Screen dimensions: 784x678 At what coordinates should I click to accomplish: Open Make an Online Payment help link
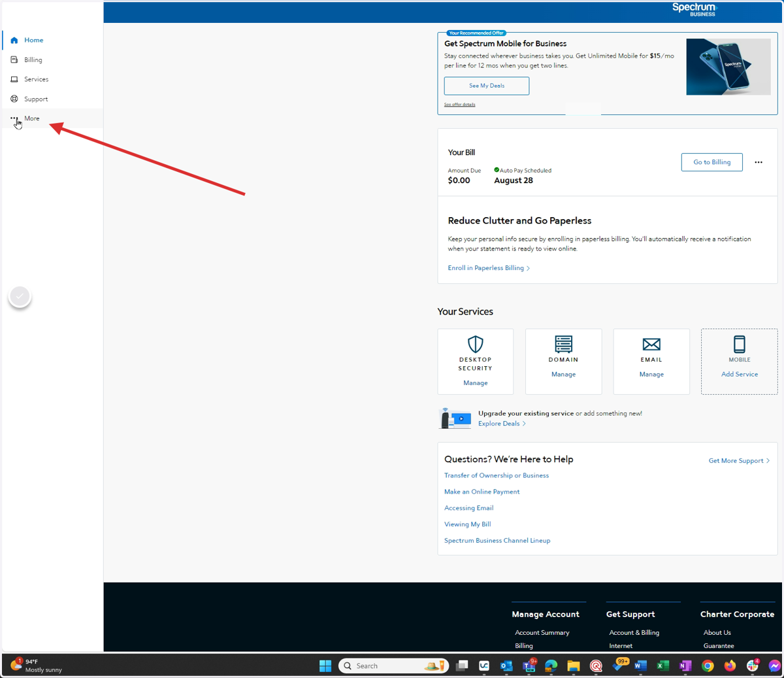[x=482, y=492]
